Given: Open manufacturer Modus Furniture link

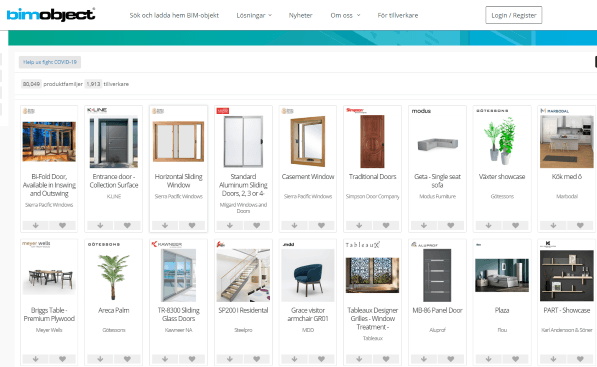Looking at the screenshot, I should coord(437,196).
